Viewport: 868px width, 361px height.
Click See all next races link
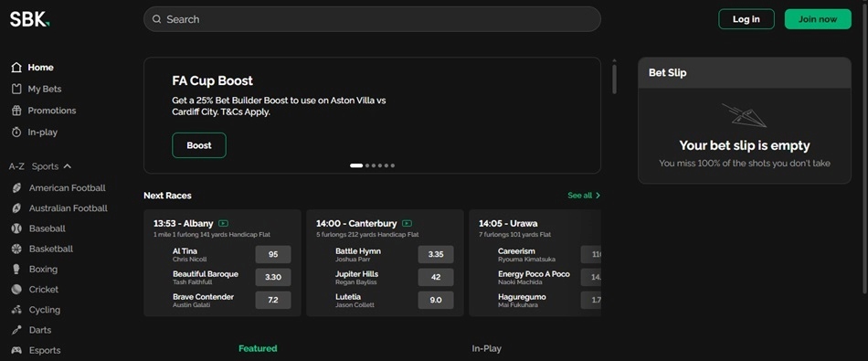click(584, 196)
